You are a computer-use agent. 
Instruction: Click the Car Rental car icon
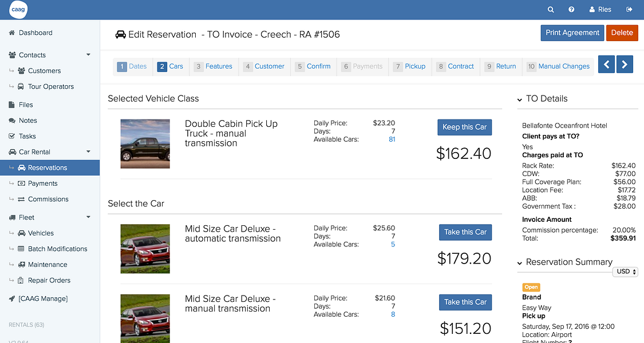12,151
